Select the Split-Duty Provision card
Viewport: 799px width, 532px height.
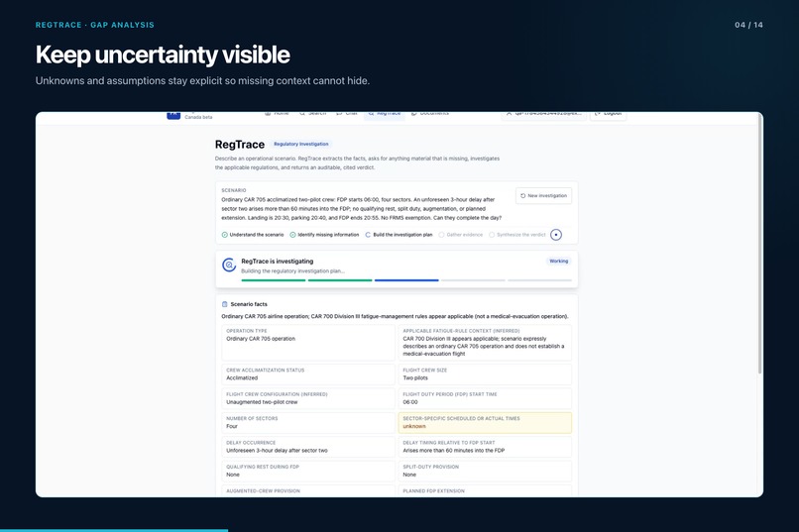tap(485, 471)
